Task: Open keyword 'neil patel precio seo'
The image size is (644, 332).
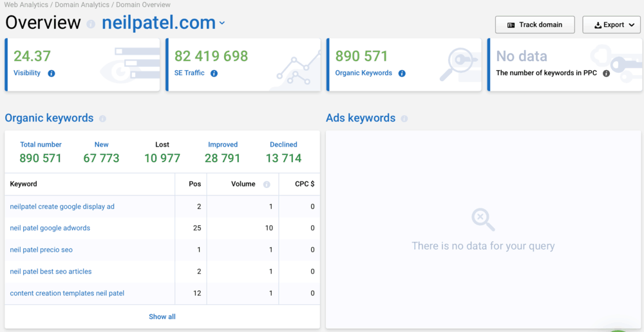Action: (x=41, y=250)
